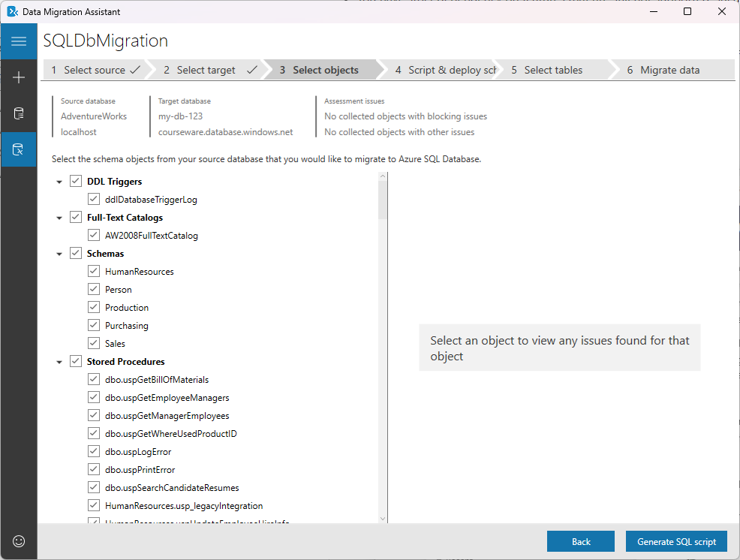Open the feedback smiley icon

[18, 540]
